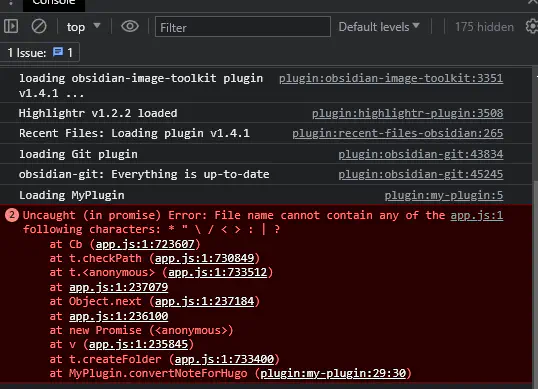Select 'at t.checkPath' stack frame text

95,258
